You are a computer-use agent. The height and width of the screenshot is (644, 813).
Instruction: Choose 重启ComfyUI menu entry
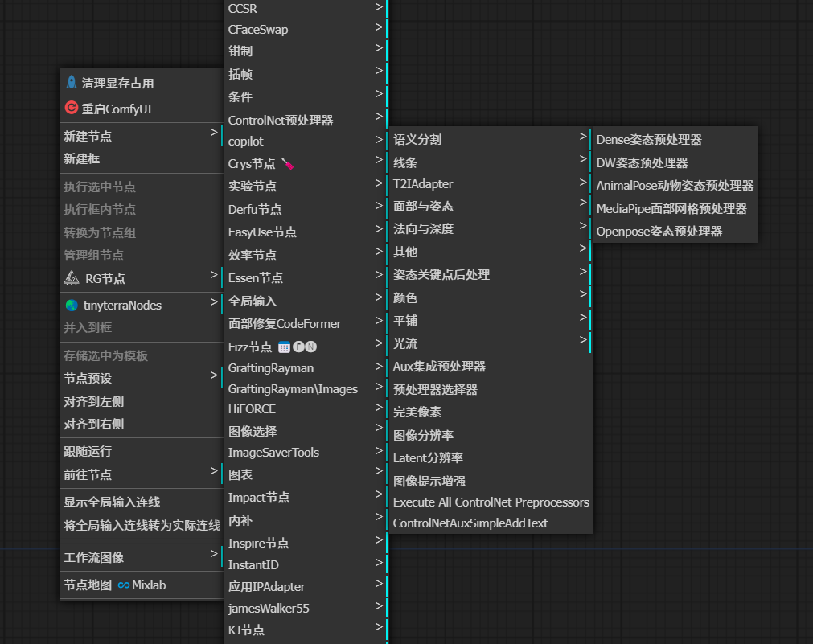click(142, 109)
